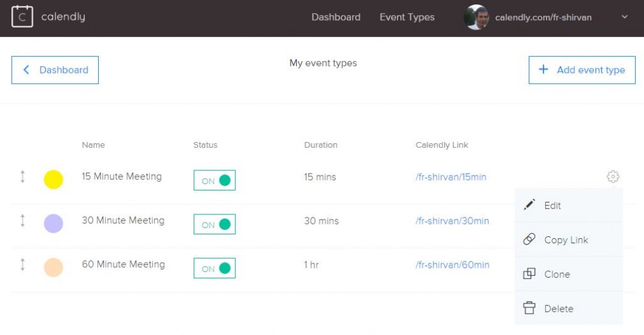Open the /fr-shirvan/30min Calendly link
This screenshot has height=335, width=644.
point(452,221)
